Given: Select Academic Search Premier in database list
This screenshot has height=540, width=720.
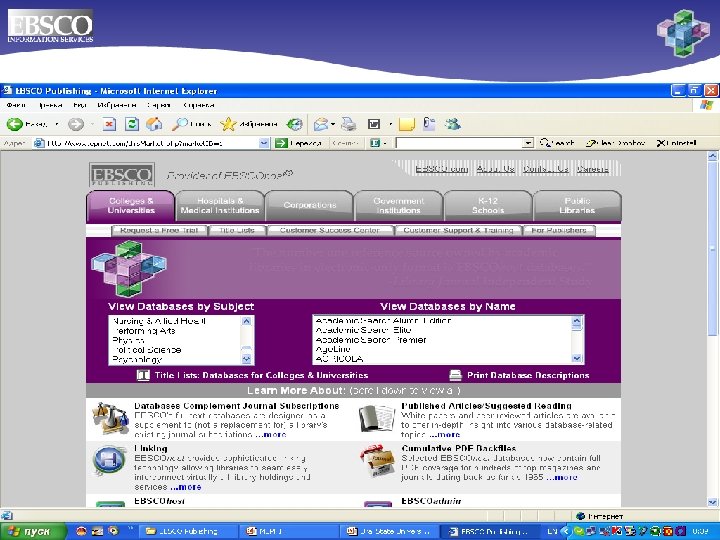Looking at the screenshot, I should point(371,340).
